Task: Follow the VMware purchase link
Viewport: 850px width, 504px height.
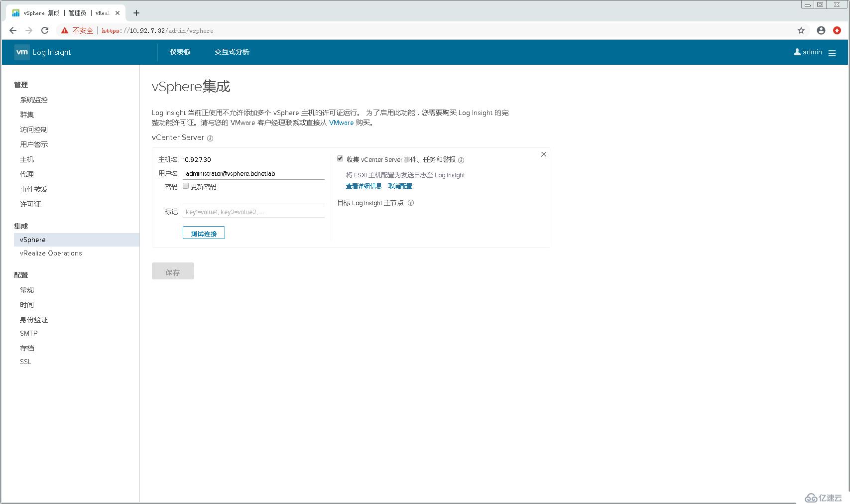Action: pyautogui.click(x=341, y=123)
